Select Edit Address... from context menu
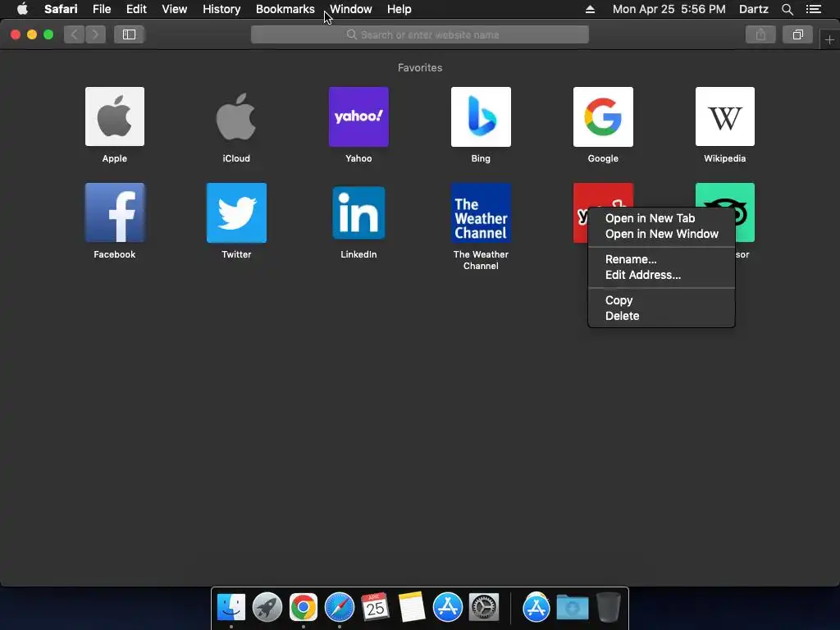The height and width of the screenshot is (630, 840). pyautogui.click(x=662, y=274)
